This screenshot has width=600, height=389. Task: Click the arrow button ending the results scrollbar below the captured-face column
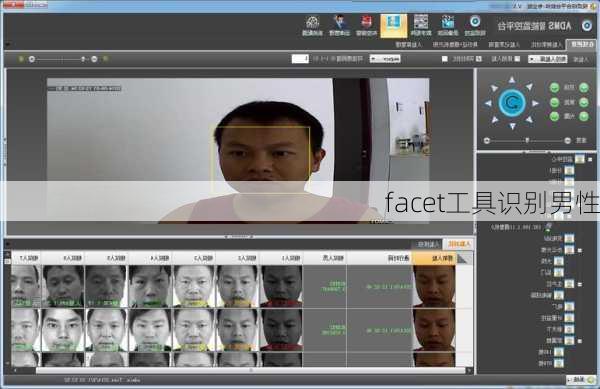point(470,371)
